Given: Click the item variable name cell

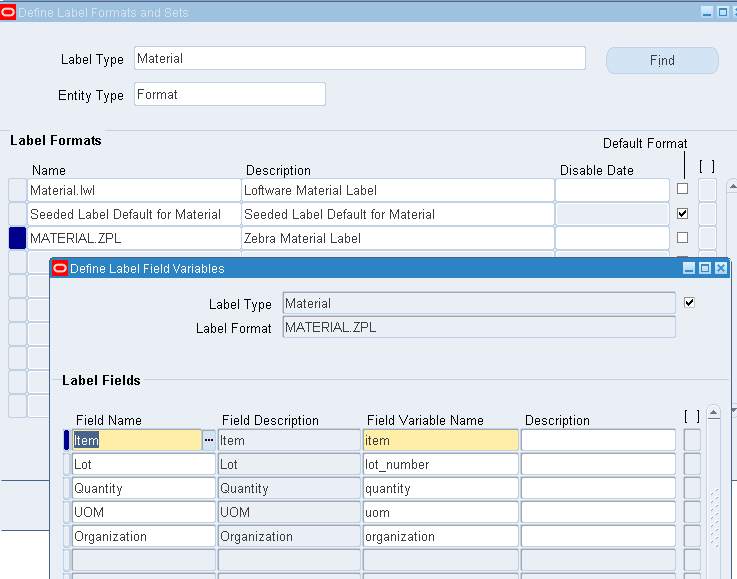Looking at the screenshot, I should 440,440.
